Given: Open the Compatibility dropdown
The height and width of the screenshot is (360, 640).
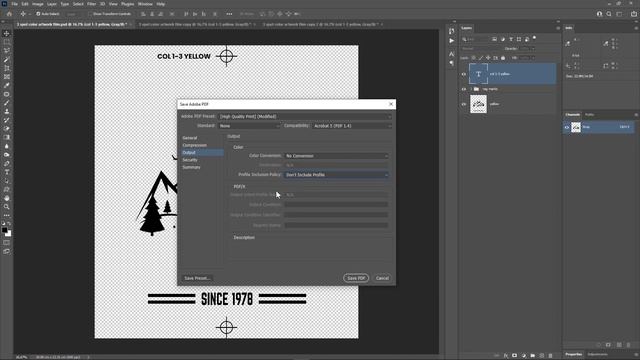Looking at the screenshot, I should click(x=352, y=126).
